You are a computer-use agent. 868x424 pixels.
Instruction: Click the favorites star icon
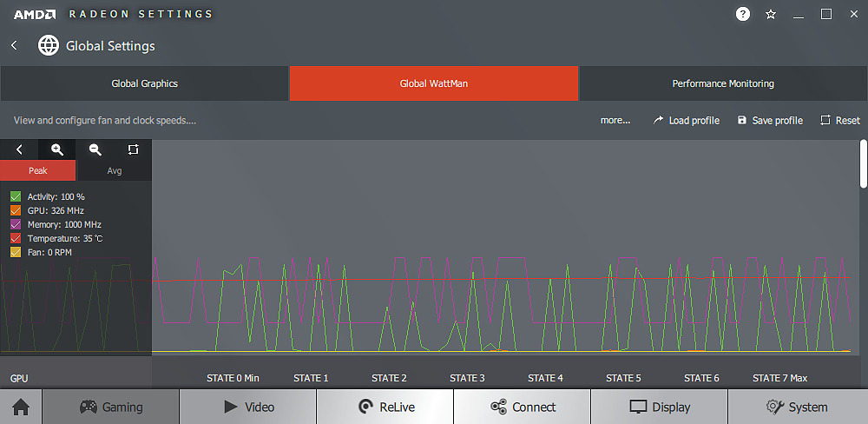point(771,15)
